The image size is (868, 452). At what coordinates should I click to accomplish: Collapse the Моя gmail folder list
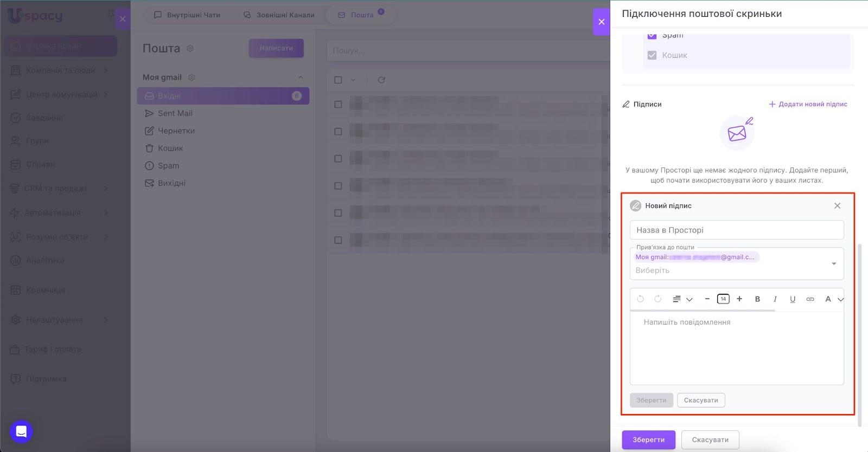tap(301, 78)
